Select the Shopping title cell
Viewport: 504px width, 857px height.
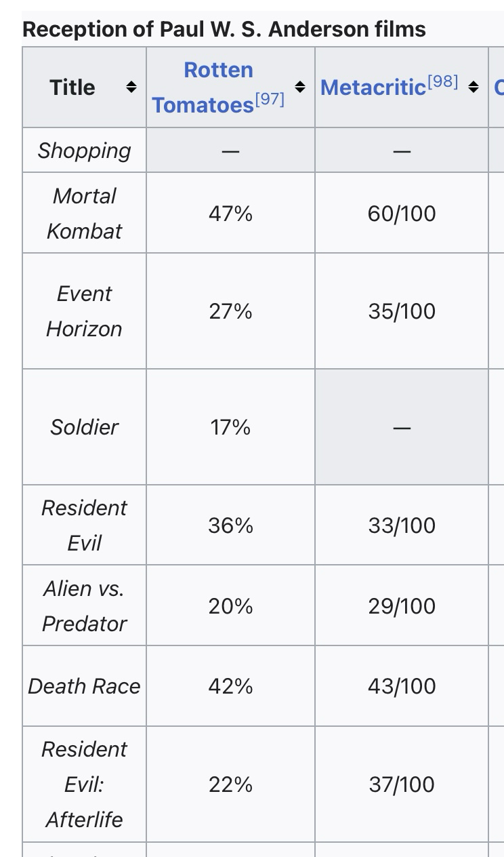84,151
